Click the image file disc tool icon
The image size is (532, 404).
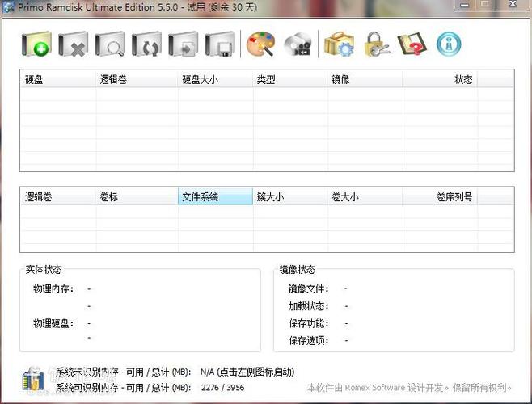tap(298, 44)
